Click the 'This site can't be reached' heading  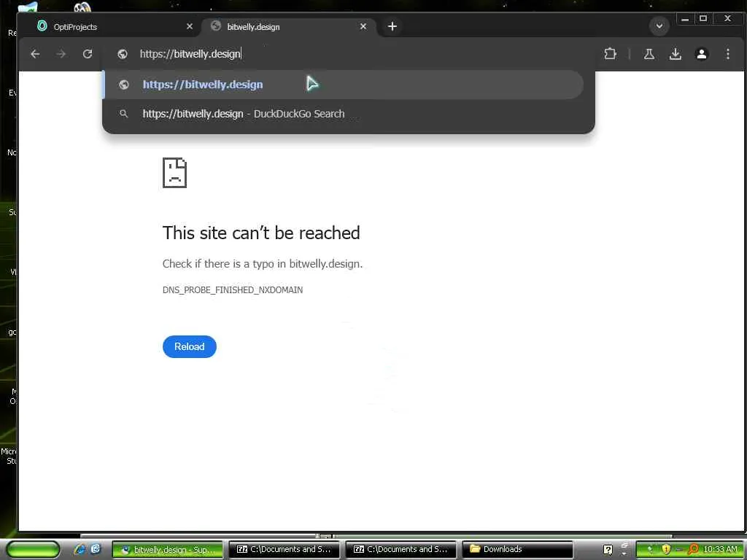261,233
